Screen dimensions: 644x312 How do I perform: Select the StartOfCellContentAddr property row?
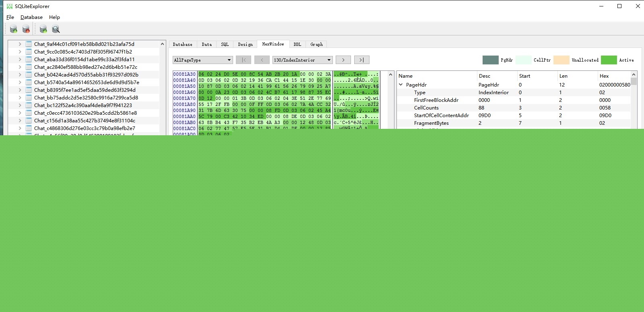pyautogui.click(x=514, y=116)
